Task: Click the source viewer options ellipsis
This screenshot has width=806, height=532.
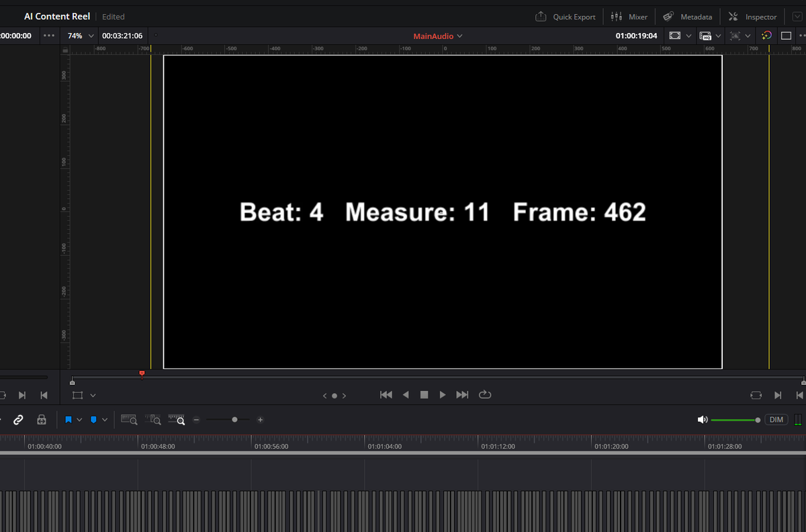Action: pos(49,36)
